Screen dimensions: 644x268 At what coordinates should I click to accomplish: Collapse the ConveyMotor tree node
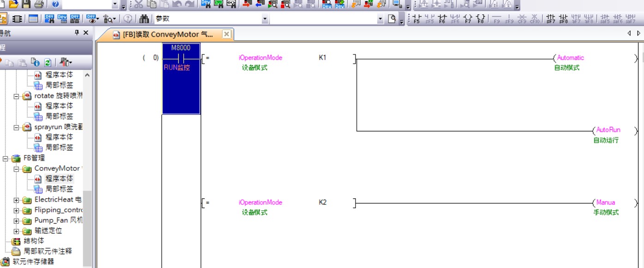click(17, 169)
